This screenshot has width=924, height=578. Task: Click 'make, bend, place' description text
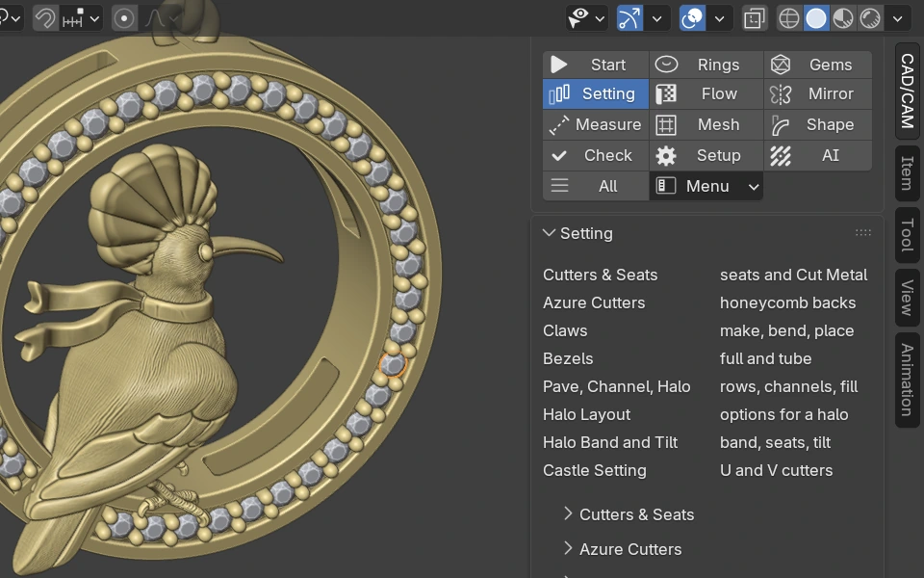(786, 330)
